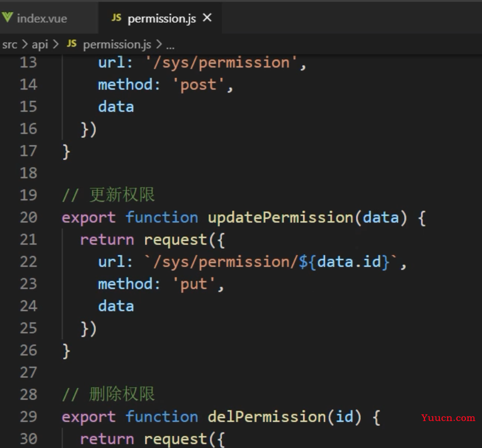
Task: Open the api breadcrumb folder
Action: [40, 45]
